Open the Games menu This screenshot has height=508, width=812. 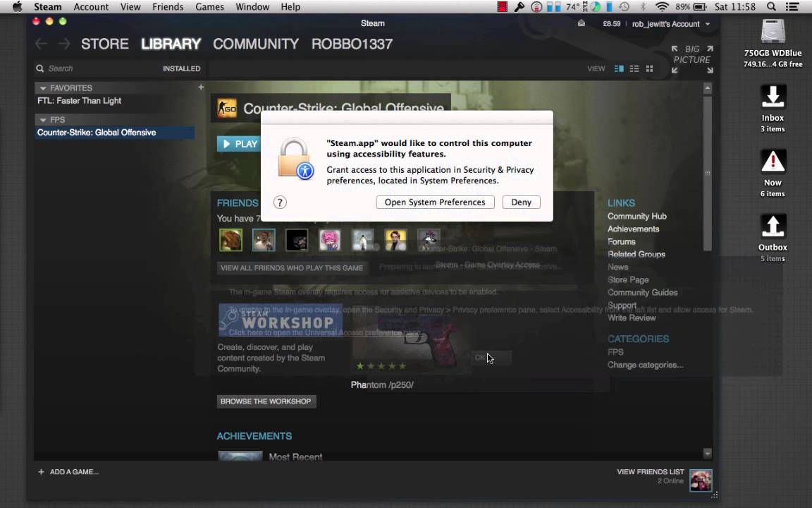(210, 7)
